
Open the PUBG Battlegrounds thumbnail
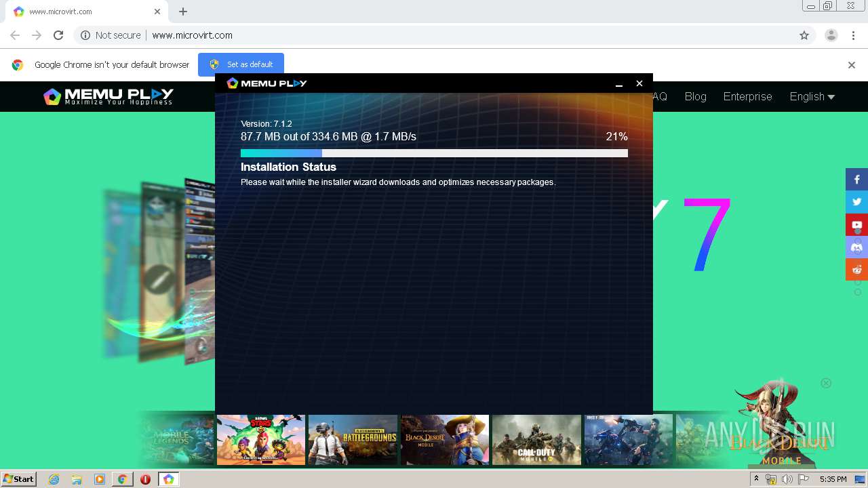(x=353, y=440)
